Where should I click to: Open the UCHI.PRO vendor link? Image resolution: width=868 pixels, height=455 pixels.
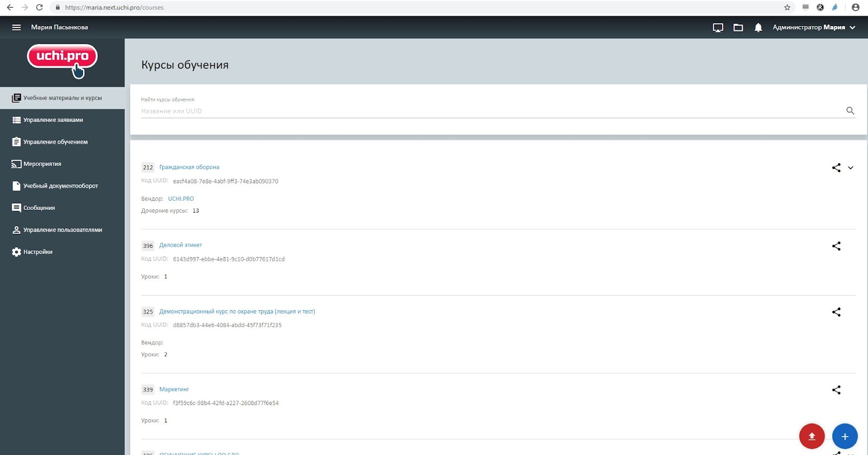click(181, 198)
